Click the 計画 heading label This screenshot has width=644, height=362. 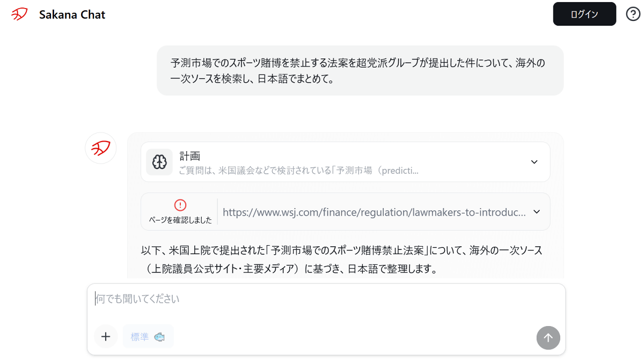click(190, 156)
